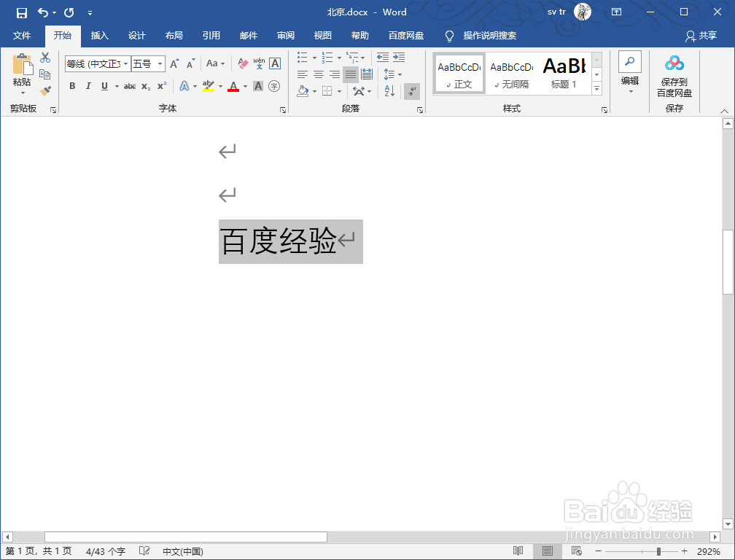735x560 pixels.
Task: Activate the Format Painter brush
Action: tap(45, 90)
